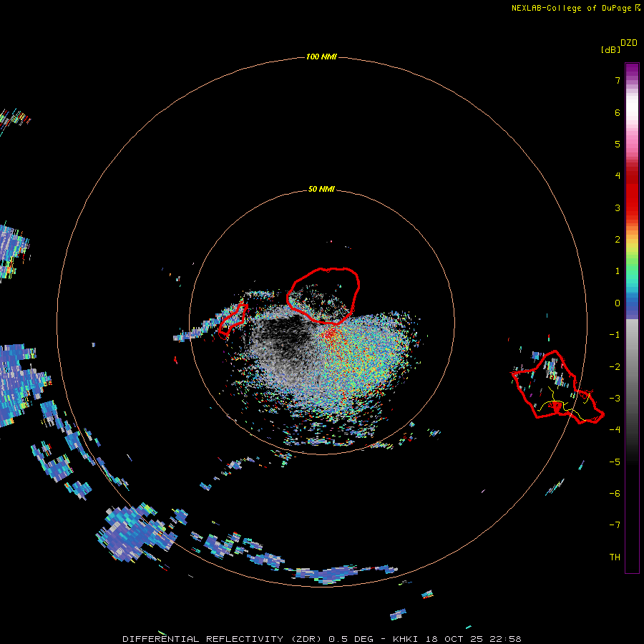Click the -5 dB tick label on the color scale

pyautogui.click(x=615, y=462)
